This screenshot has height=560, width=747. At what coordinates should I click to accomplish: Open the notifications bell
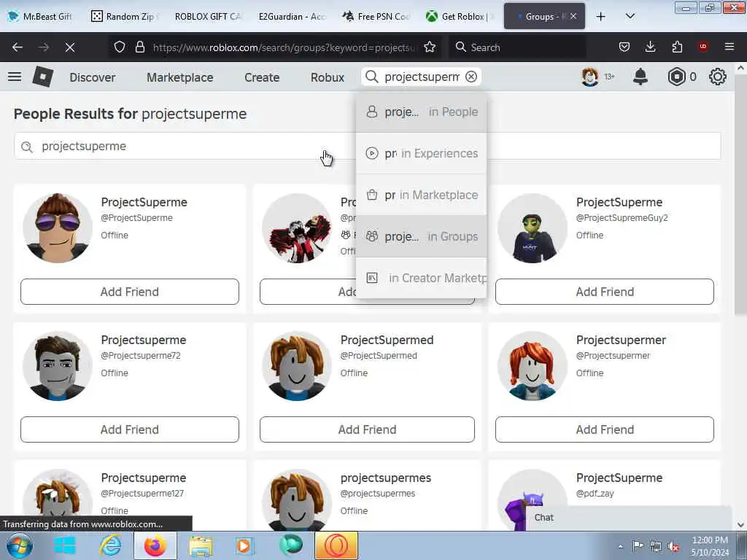pyautogui.click(x=640, y=77)
